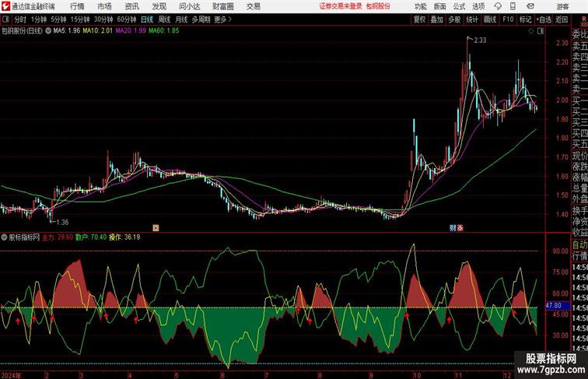
Task: Switch to 5分钟 period tab
Action: (x=58, y=19)
